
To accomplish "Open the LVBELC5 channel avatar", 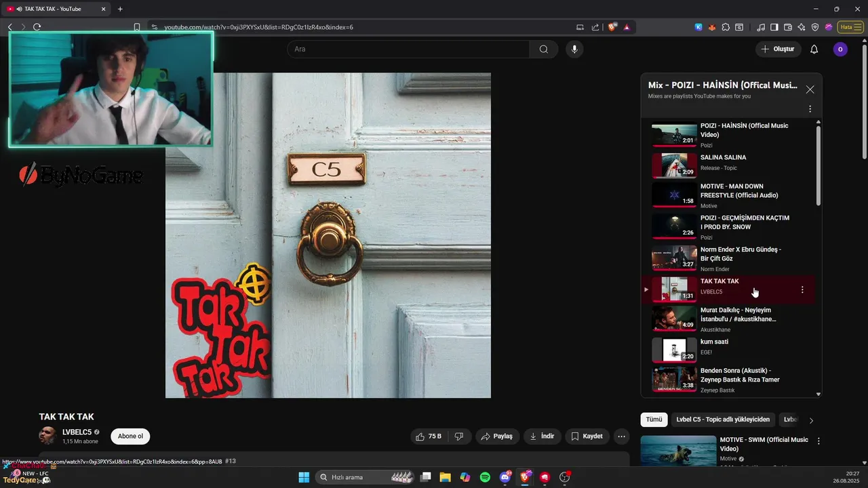I will pos(47,436).
